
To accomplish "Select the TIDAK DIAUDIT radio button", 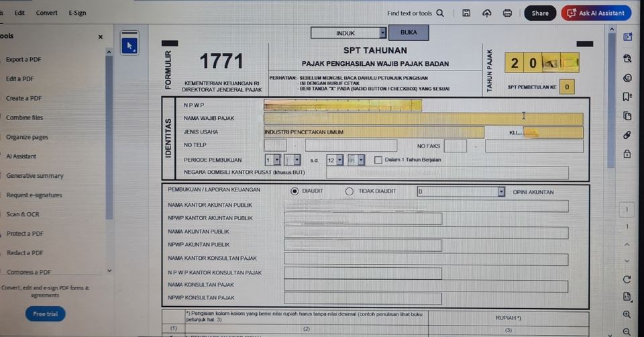I will [349, 191].
